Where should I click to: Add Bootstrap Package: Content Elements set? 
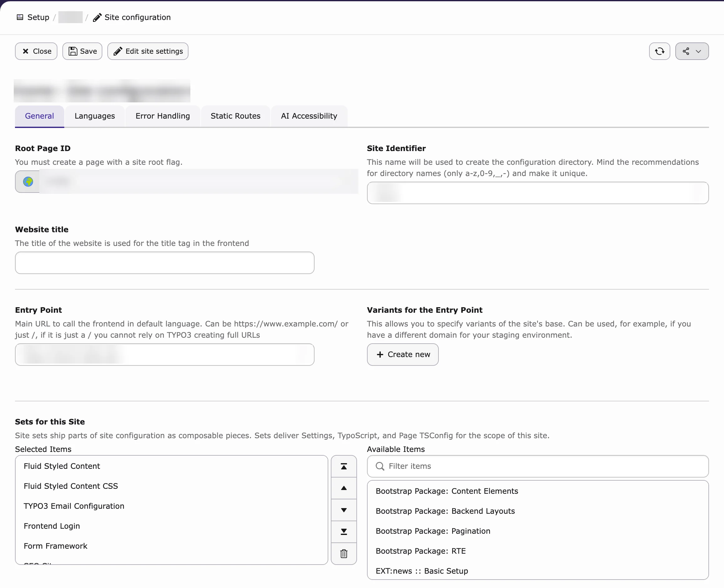pyautogui.click(x=538, y=491)
